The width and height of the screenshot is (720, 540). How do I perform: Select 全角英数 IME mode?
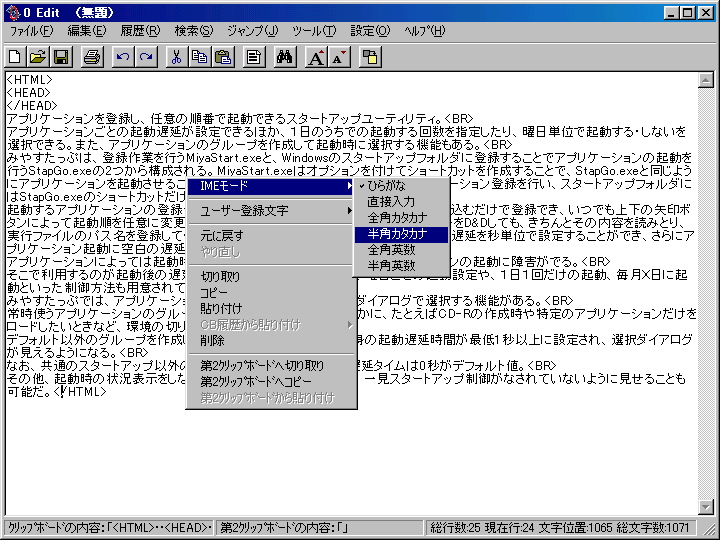click(x=401, y=250)
